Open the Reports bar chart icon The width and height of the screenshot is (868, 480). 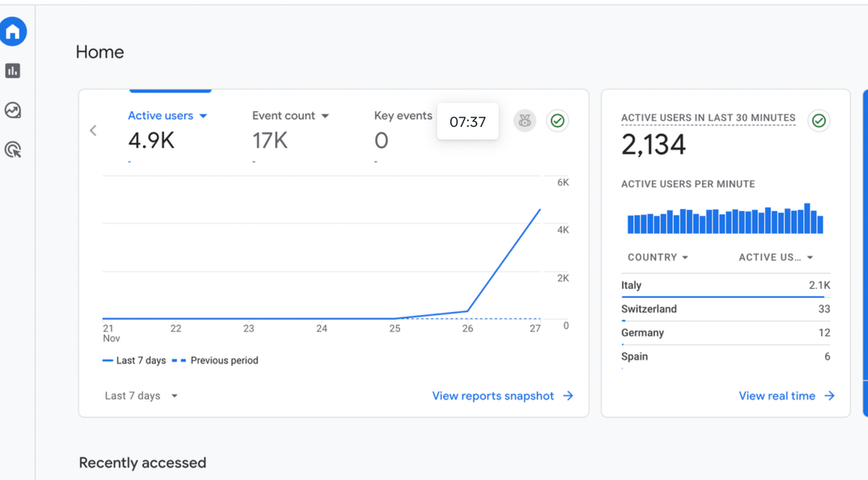13,71
